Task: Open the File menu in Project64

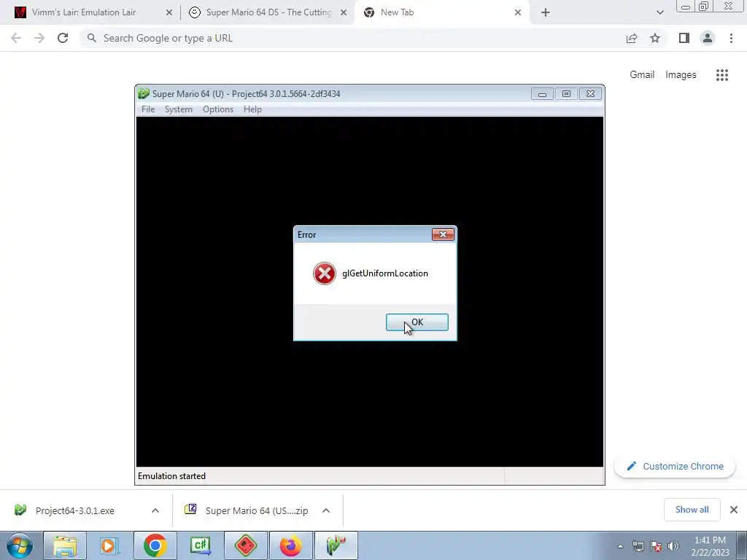Action: point(147,109)
